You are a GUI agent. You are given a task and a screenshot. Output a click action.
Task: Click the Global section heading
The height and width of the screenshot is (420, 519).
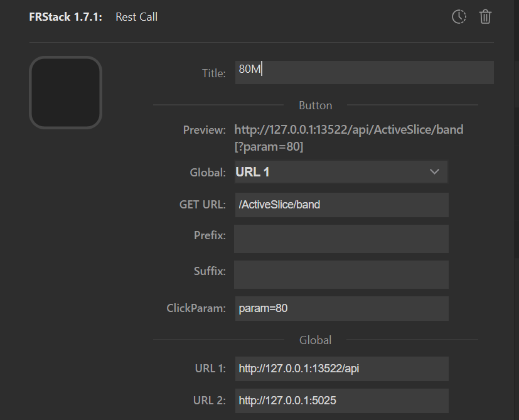(x=316, y=340)
